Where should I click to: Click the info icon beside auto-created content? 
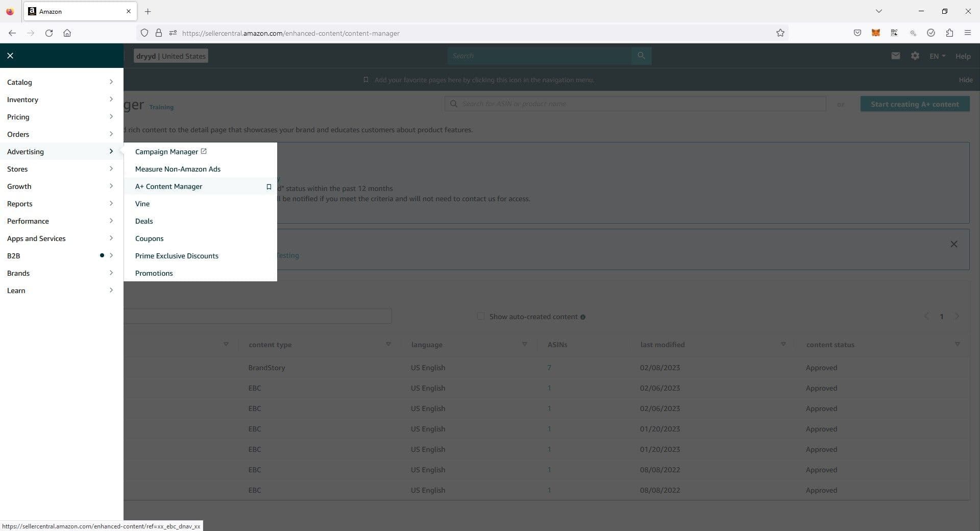[x=583, y=317]
